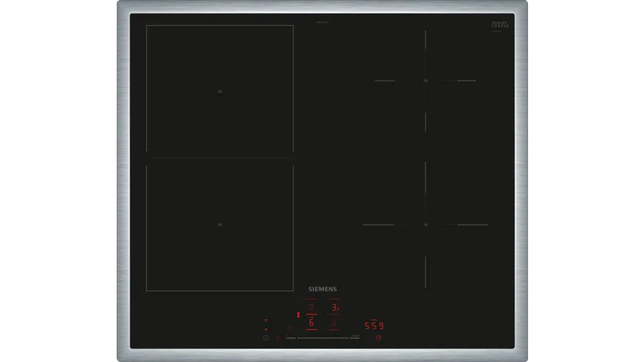Tap the flex zone double-bar indicator
644x362 pixels.
point(298,315)
